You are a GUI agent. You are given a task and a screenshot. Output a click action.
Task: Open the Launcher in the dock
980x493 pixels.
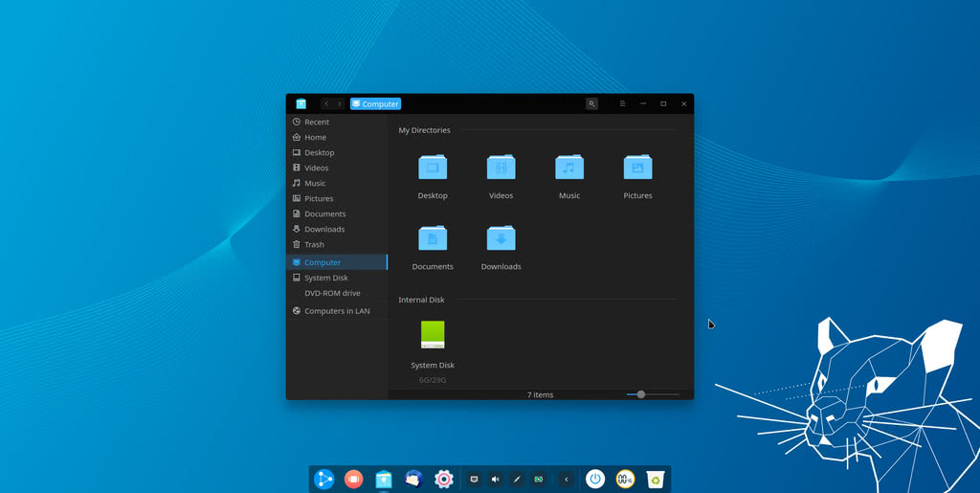pyautogui.click(x=323, y=480)
